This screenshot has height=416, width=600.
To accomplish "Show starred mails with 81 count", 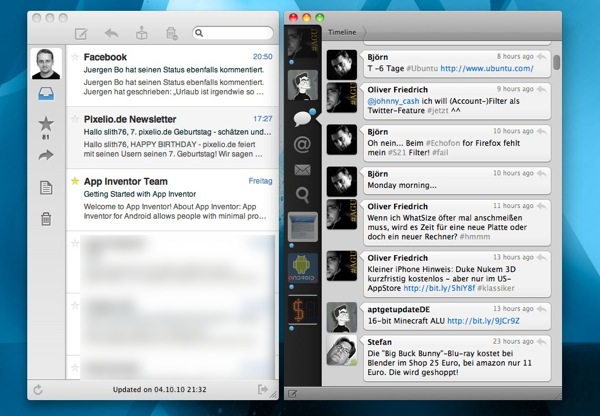I will click(x=46, y=127).
